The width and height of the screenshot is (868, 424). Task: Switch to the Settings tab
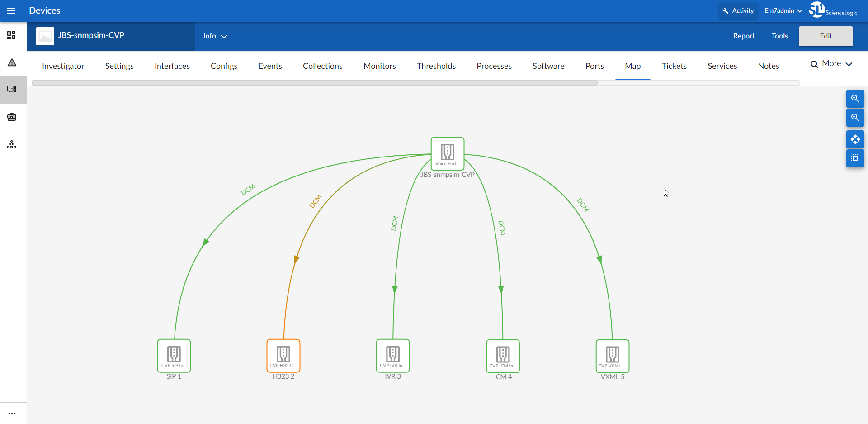[x=119, y=66]
